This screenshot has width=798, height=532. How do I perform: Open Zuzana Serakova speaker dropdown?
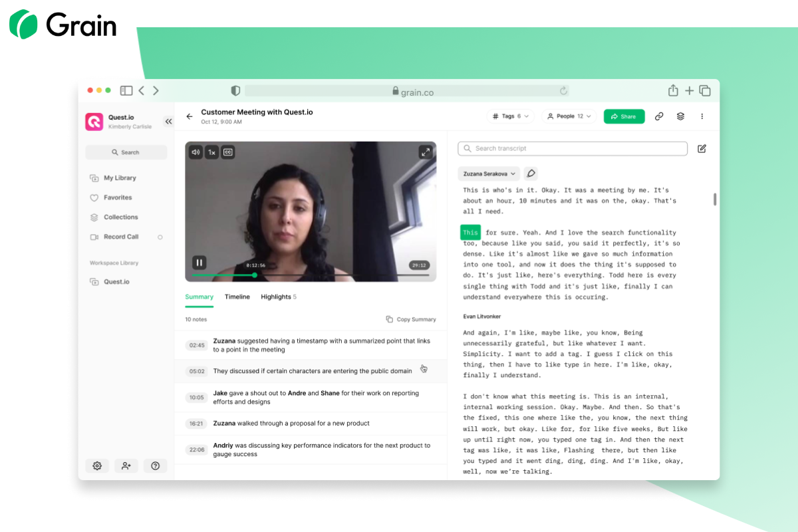click(x=489, y=174)
